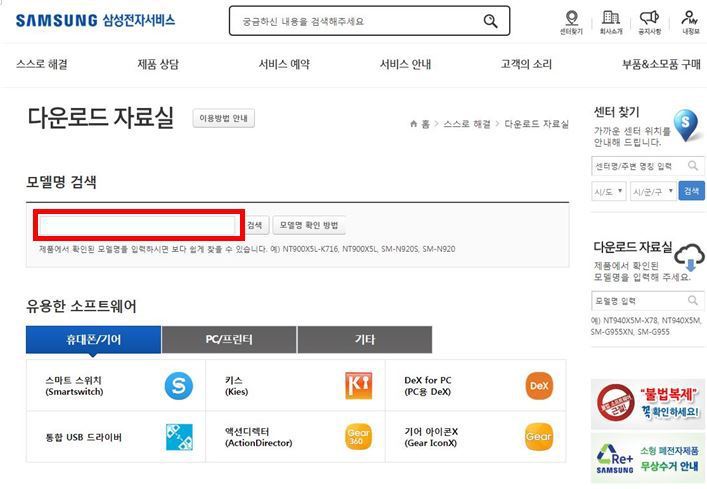Click the 통합 USB 드라이버 icon

coord(179,437)
